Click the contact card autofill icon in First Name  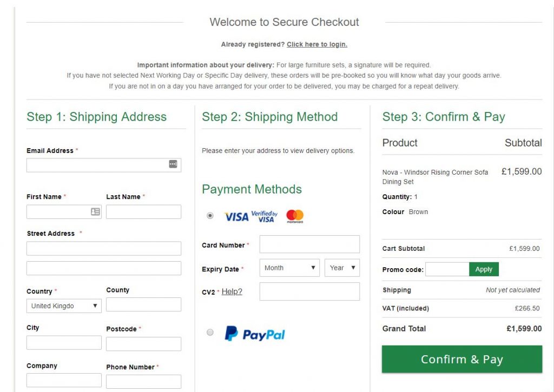click(x=95, y=211)
